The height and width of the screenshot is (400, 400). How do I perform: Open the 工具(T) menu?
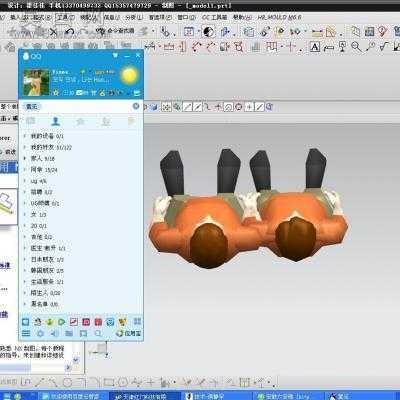pos(65,17)
